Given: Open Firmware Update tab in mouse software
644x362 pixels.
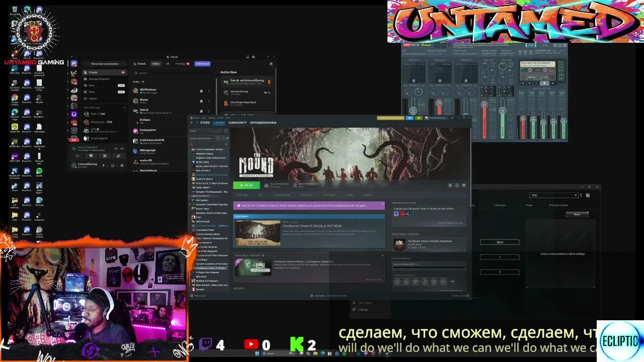Looking at the screenshot, I should [x=558, y=205].
